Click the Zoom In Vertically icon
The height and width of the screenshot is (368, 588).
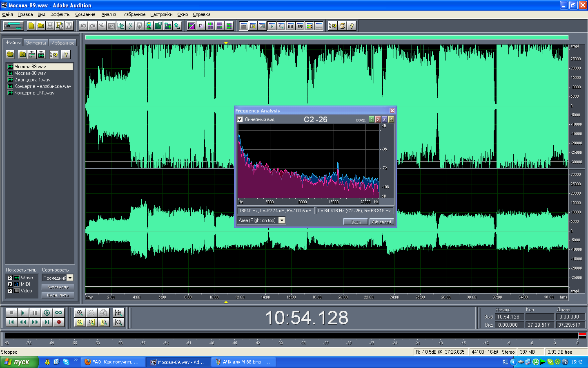(x=118, y=313)
